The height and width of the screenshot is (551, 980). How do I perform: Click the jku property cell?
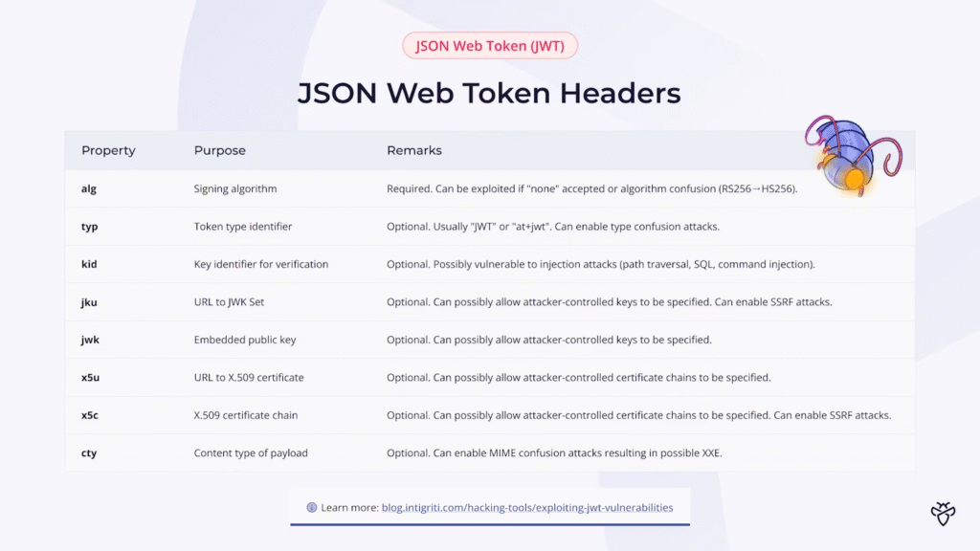click(x=89, y=302)
